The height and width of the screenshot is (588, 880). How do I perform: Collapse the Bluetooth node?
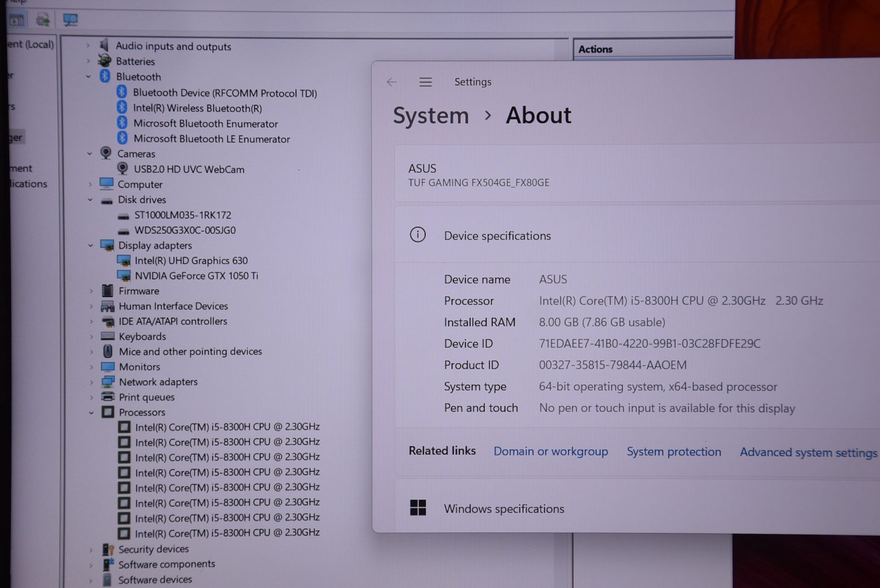point(88,76)
